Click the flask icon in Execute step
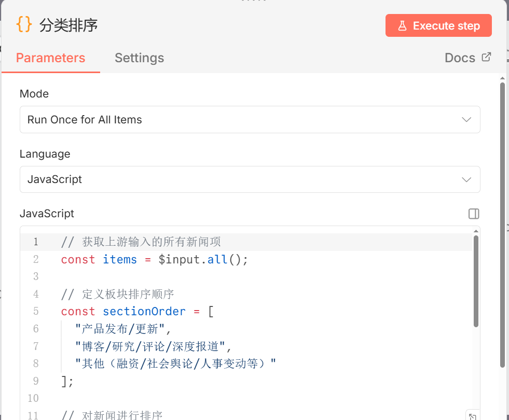Screen dimensions: 509x420 402,26
